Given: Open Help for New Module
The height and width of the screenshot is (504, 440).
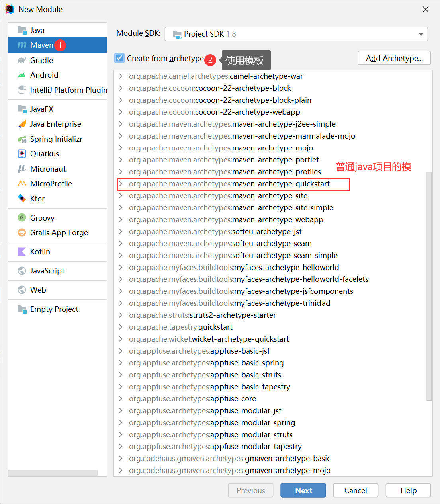Looking at the screenshot, I should click(x=408, y=490).
